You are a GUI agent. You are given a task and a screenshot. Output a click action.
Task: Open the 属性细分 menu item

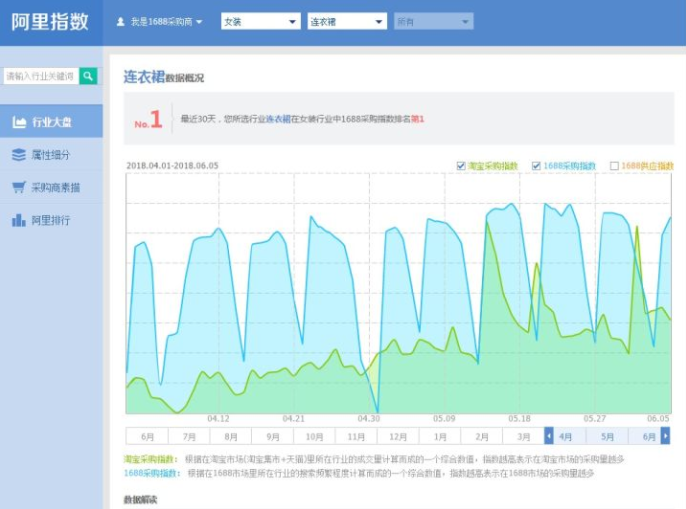pyautogui.click(x=51, y=154)
